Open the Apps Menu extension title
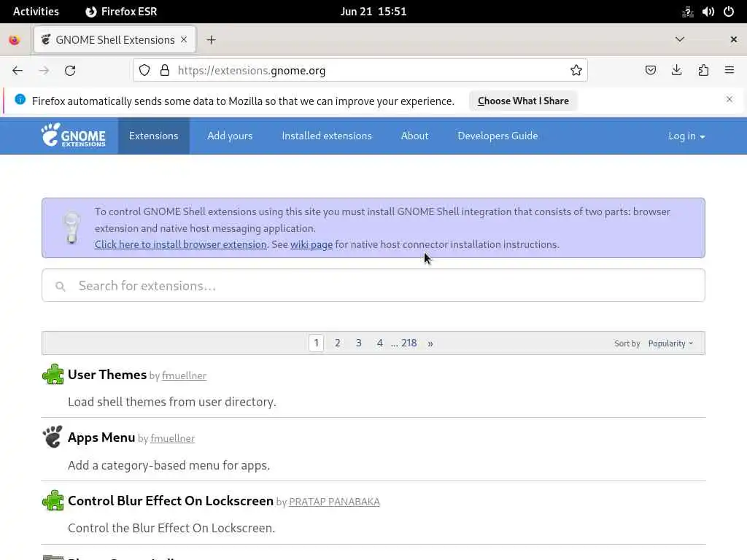Viewport: 747px width, 560px height. [x=101, y=437]
